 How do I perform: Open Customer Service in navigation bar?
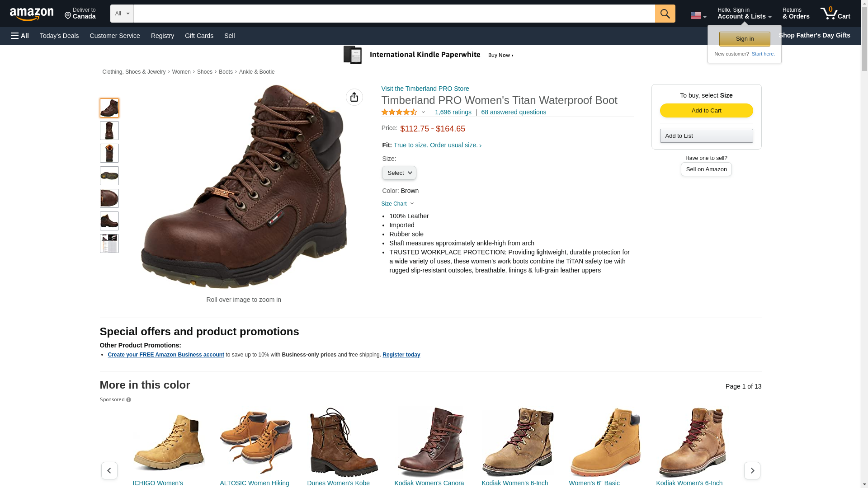[115, 36]
